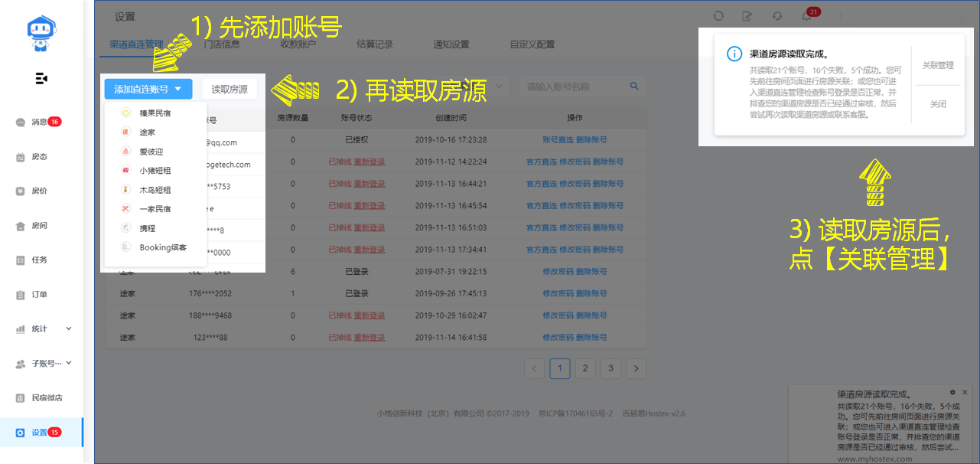Open 房价 room price in sidebar
The height and width of the screenshot is (464, 980).
[38, 191]
